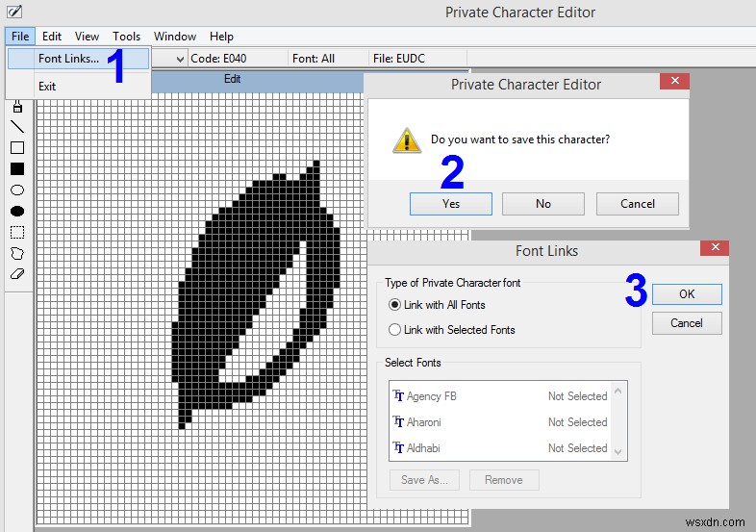Select the Brush tool in toolbox
The height and width of the screenshot is (532, 756).
[x=17, y=107]
